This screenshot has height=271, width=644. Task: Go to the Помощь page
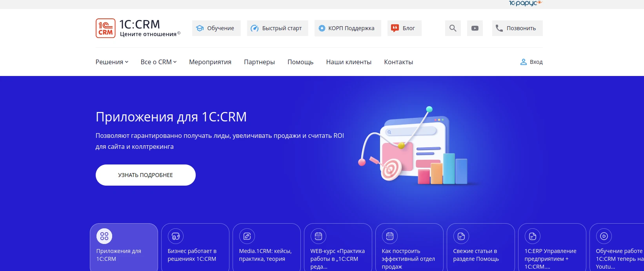pyautogui.click(x=300, y=62)
